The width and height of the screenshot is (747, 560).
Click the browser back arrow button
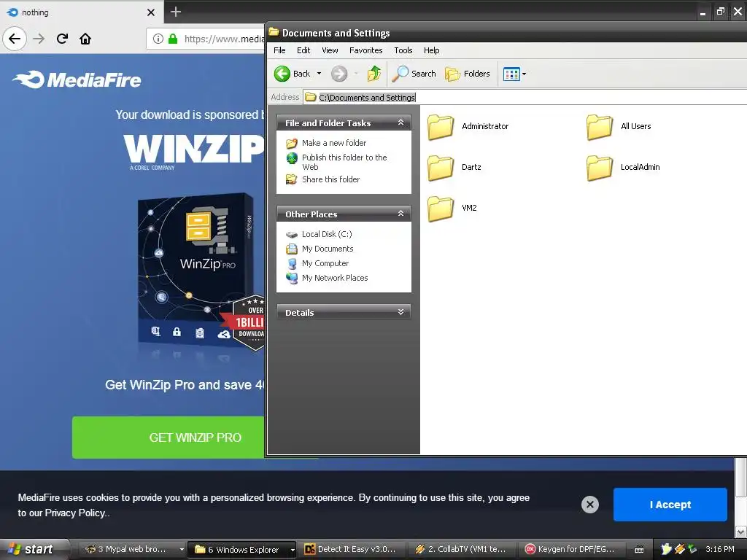[15, 39]
